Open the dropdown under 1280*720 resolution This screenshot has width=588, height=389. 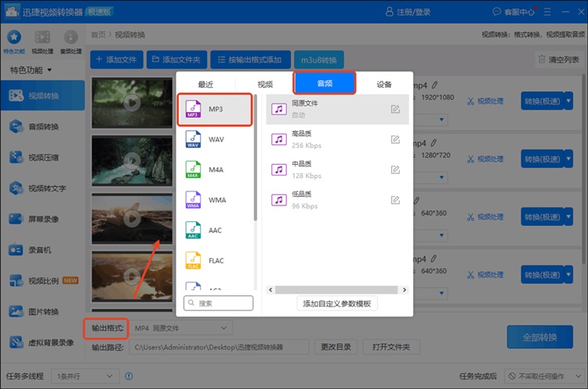click(441, 177)
